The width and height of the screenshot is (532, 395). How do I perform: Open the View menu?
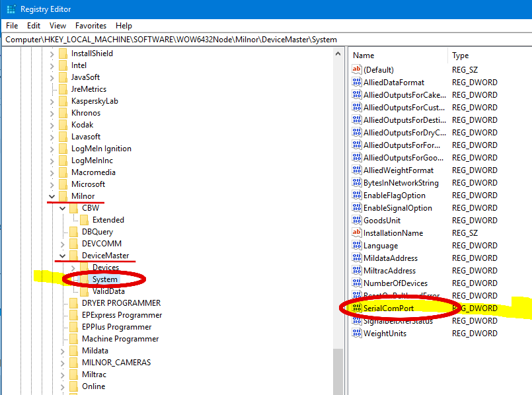(57, 25)
